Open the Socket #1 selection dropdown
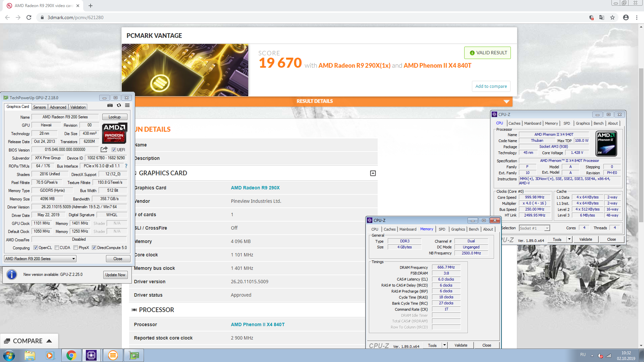This screenshot has height=362, width=644. coord(534,228)
